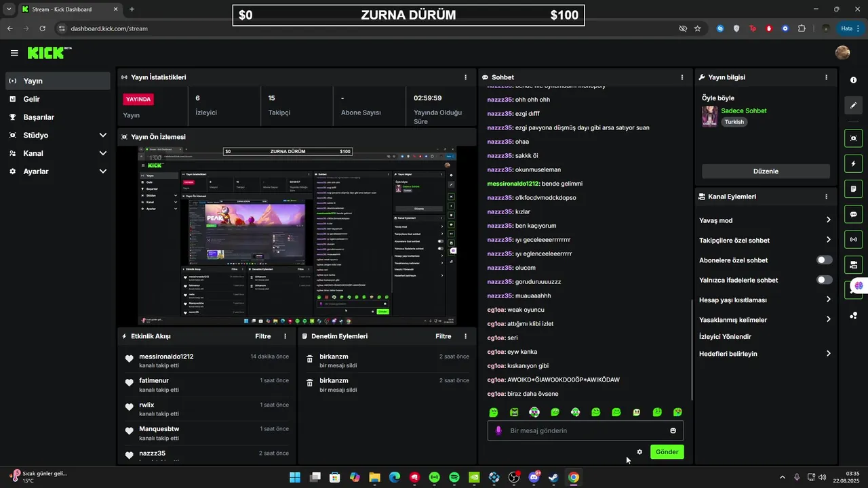
Task: Open Denetim Eylemleri three-dot menu
Action: (465, 336)
